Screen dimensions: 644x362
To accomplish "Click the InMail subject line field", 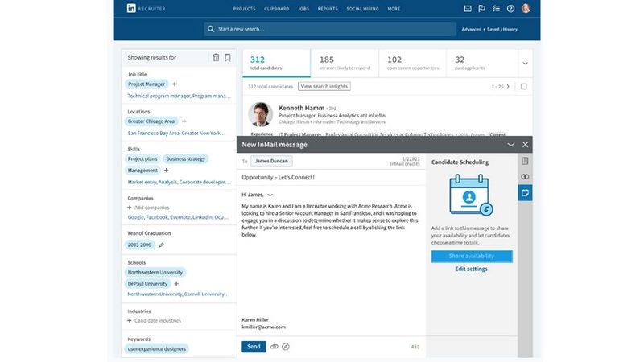I will click(331, 177).
